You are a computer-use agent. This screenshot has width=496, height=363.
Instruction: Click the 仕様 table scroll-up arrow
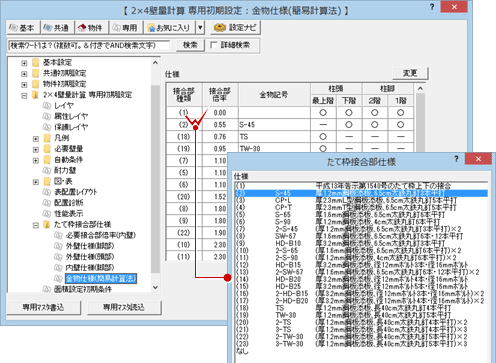pyautogui.click(x=420, y=88)
